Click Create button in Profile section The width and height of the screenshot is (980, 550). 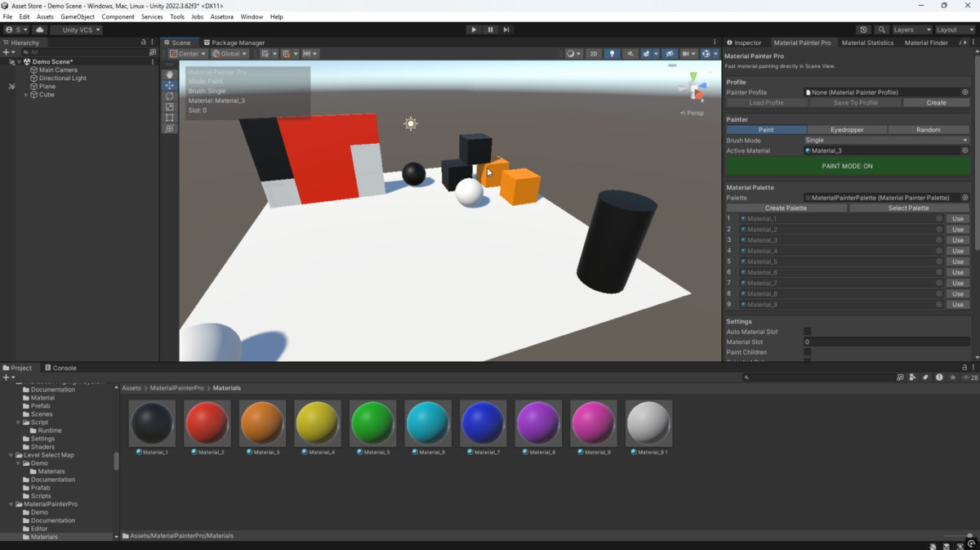pyautogui.click(x=936, y=103)
